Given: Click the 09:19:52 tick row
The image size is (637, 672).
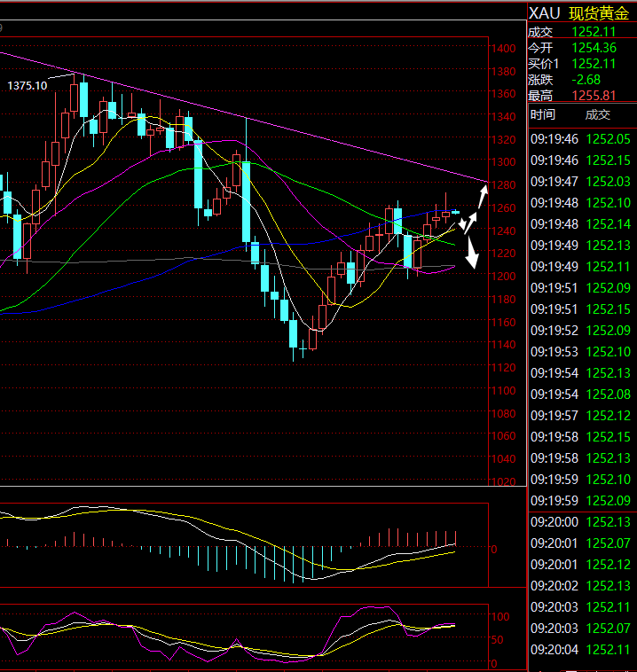Looking at the screenshot, I should [x=580, y=331].
